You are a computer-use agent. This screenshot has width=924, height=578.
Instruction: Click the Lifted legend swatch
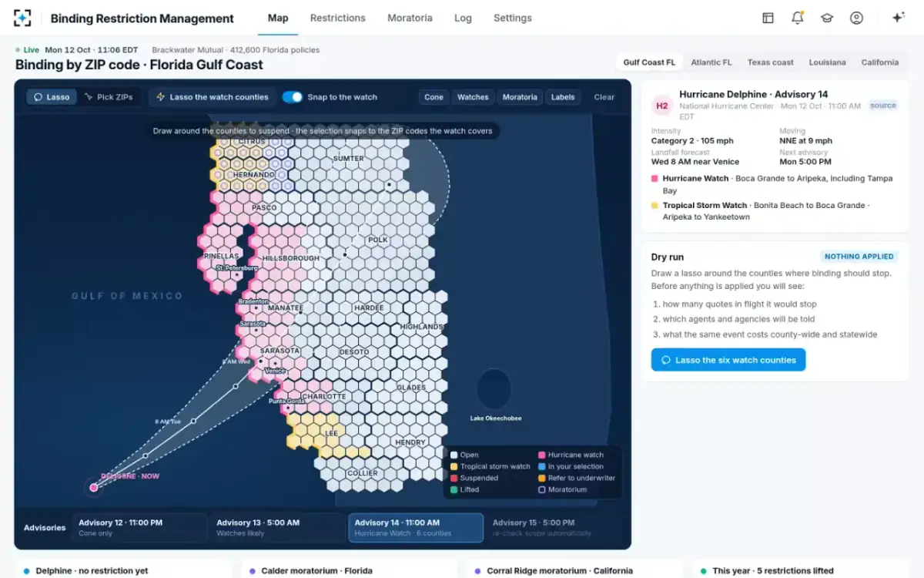(454, 489)
